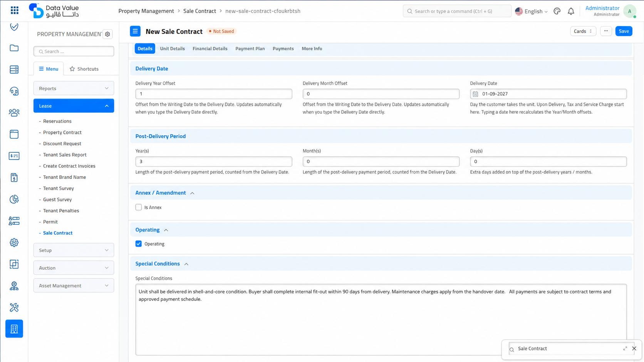Toggle the sidebar with the blue list icon

135,31
